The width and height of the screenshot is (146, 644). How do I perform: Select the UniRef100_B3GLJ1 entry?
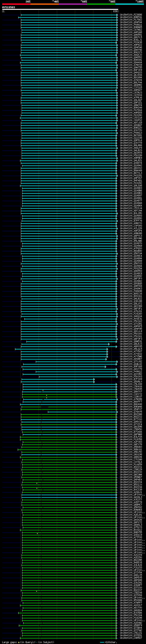coord(131,40)
